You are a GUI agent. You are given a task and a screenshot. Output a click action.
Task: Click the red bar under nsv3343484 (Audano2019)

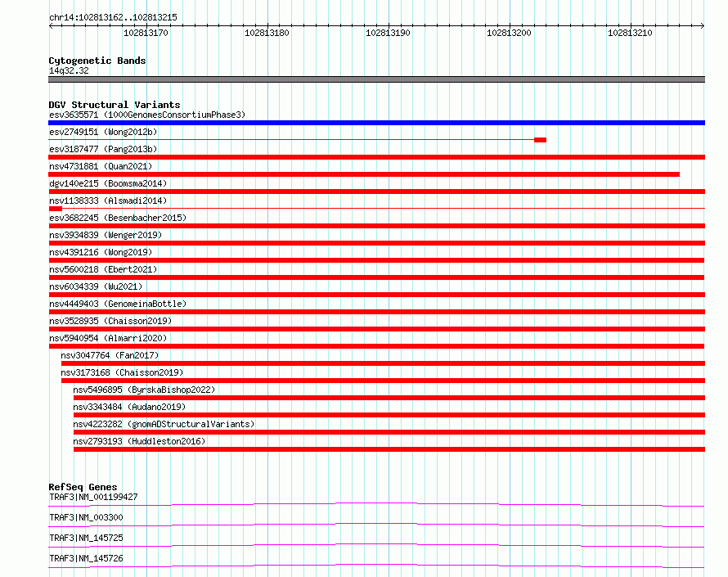pyautogui.click(x=389, y=415)
